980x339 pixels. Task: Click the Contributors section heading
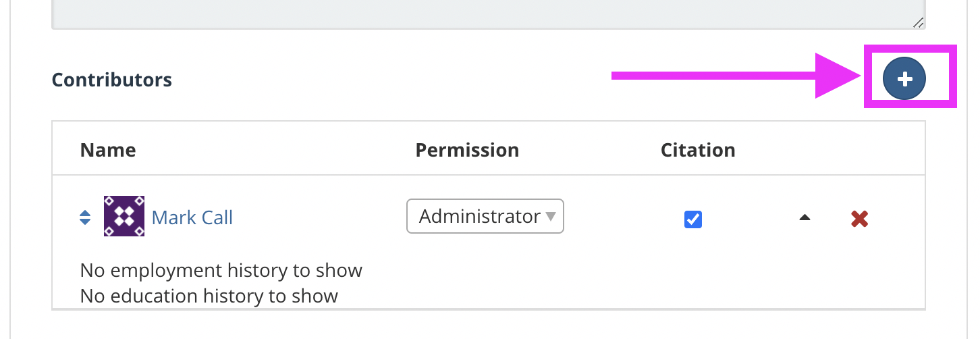(x=112, y=80)
